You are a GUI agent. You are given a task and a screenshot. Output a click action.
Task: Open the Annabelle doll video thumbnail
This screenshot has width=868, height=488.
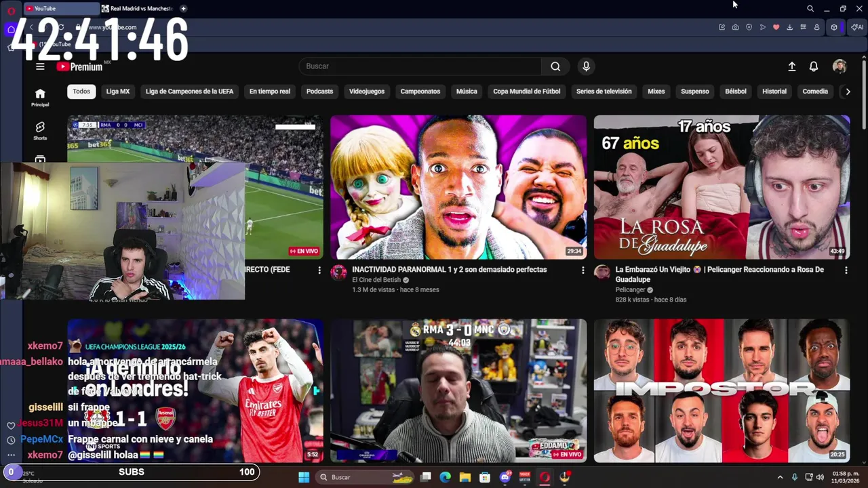[x=458, y=187]
